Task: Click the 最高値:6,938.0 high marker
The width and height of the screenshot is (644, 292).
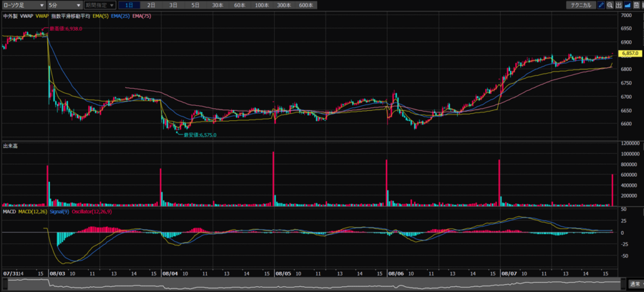Action: (x=65, y=29)
